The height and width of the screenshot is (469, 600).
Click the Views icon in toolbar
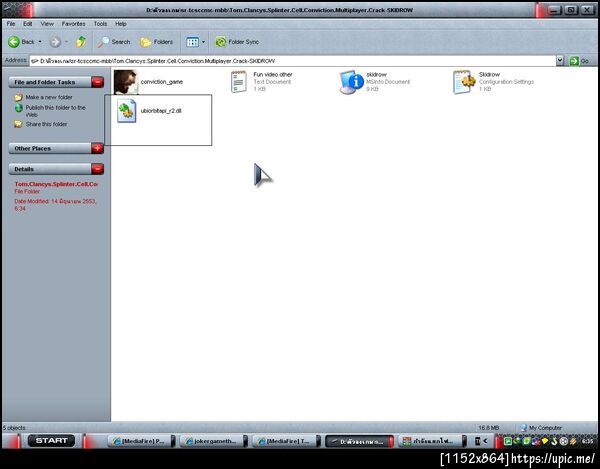(x=192, y=42)
